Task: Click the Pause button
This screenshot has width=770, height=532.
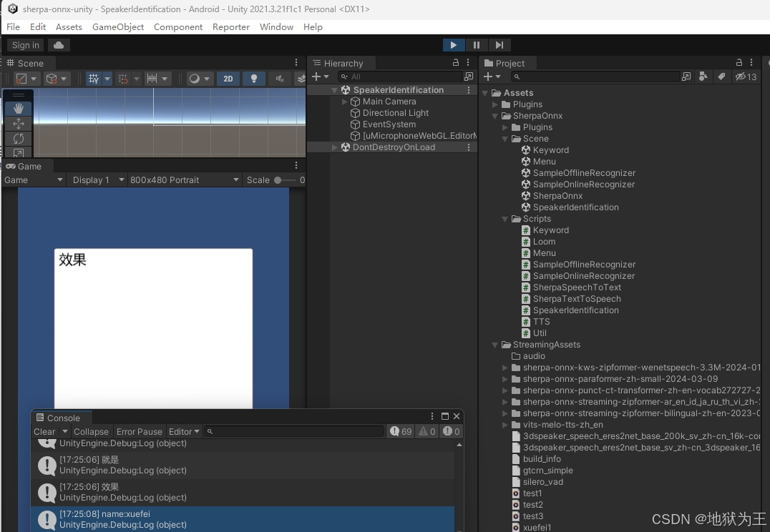Action: pyautogui.click(x=477, y=45)
